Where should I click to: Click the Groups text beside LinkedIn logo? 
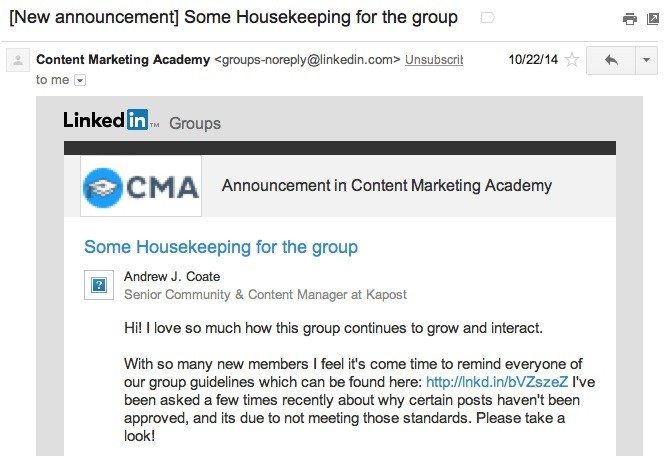(195, 123)
